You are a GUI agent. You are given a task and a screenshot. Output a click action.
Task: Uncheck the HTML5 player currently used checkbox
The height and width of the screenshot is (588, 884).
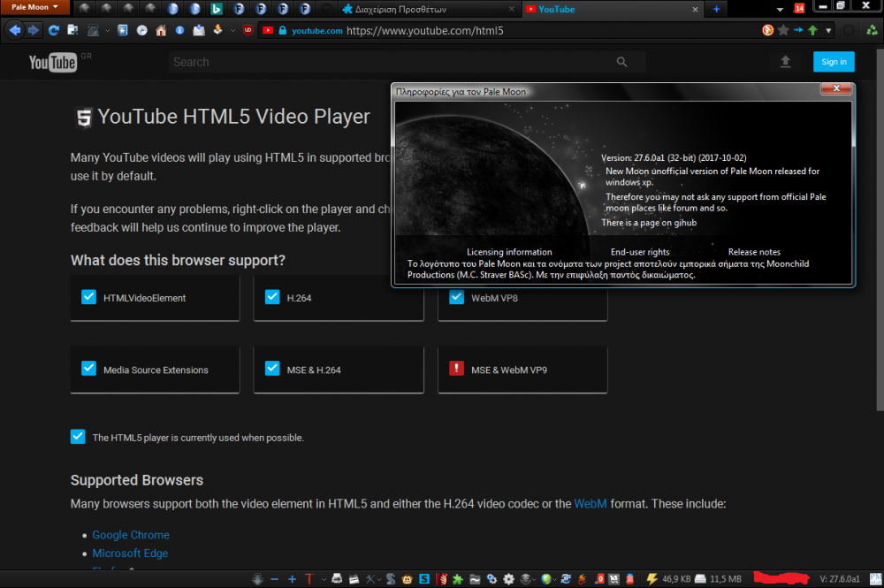click(78, 436)
